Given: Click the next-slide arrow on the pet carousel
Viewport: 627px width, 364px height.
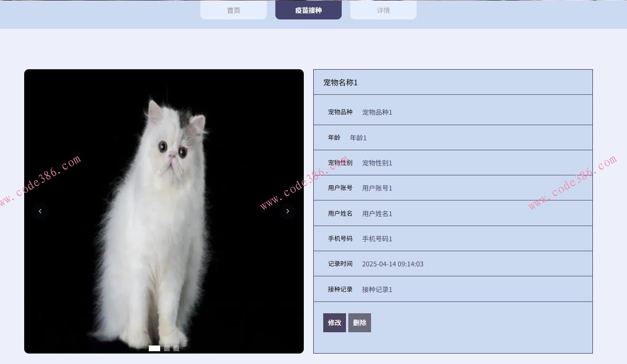Looking at the screenshot, I should click(288, 211).
